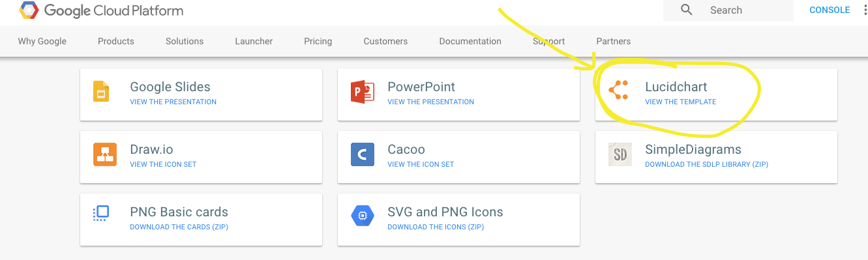Open the Customers menu item
This screenshot has height=260, width=868.
coord(385,41)
